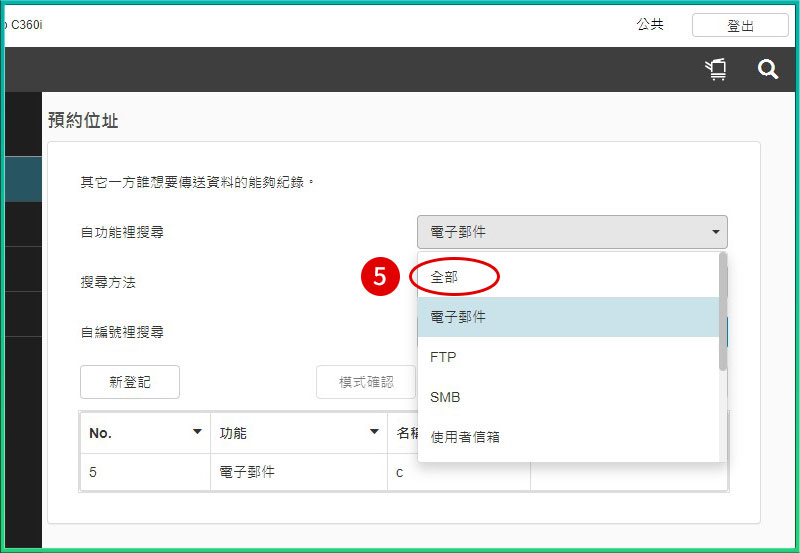Collapse the 自功能裡搜尋 combo box
800x553 pixels.
[572, 232]
